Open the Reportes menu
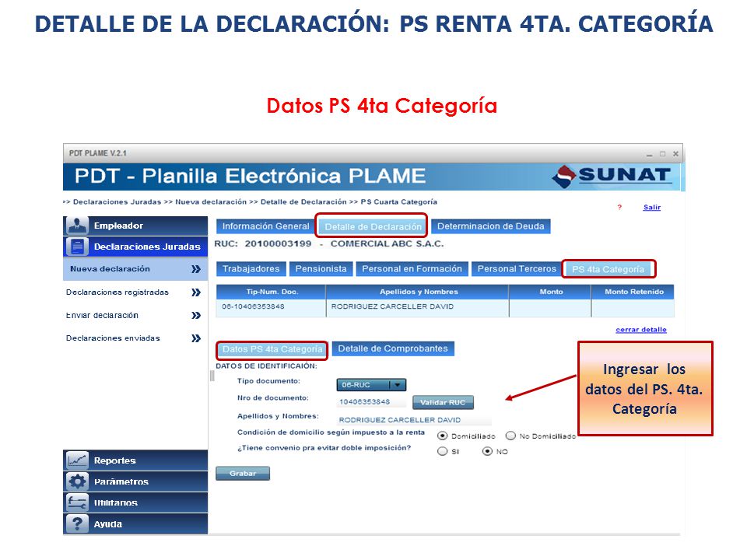747x560 pixels. click(x=135, y=460)
